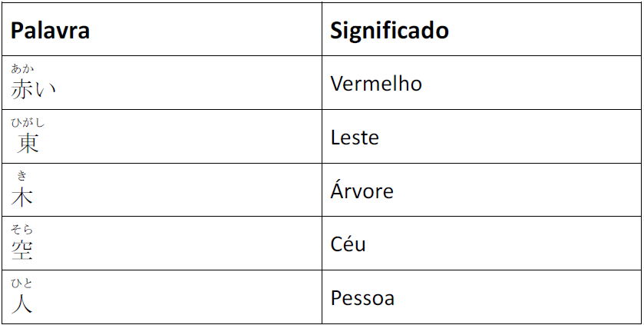Select the kanji 人

click(x=22, y=303)
